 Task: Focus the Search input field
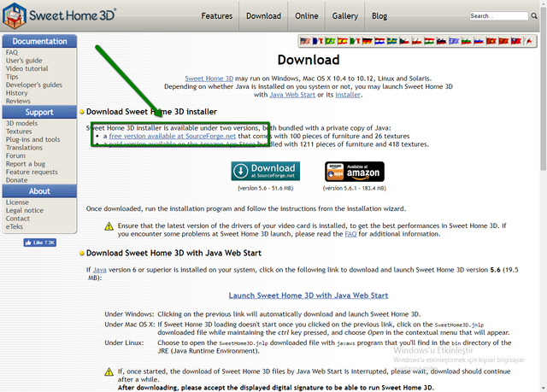click(x=498, y=15)
